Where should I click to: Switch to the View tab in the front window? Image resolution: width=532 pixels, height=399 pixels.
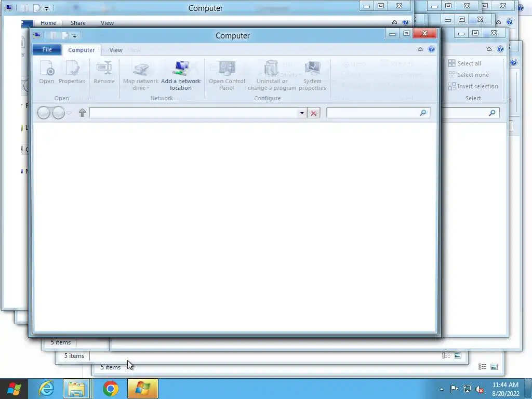pos(116,50)
